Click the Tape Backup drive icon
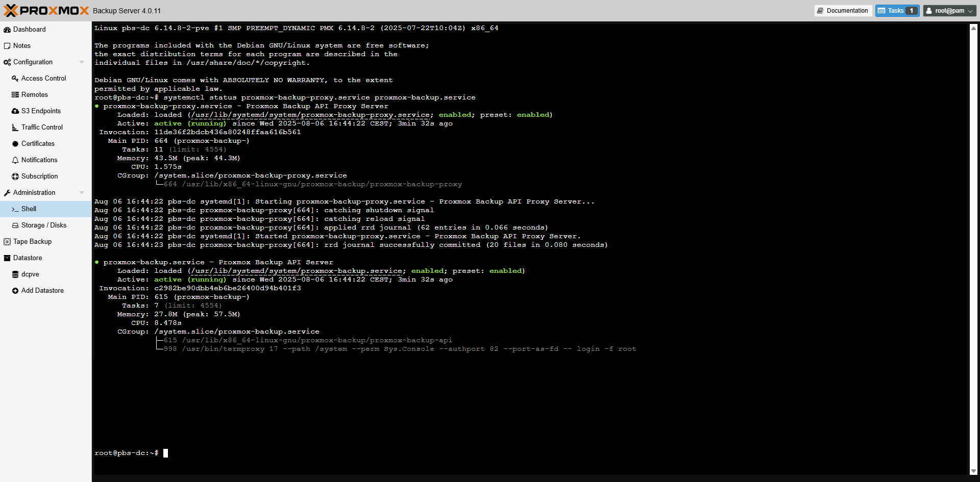The height and width of the screenshot is (482, 980). (7, 242)
